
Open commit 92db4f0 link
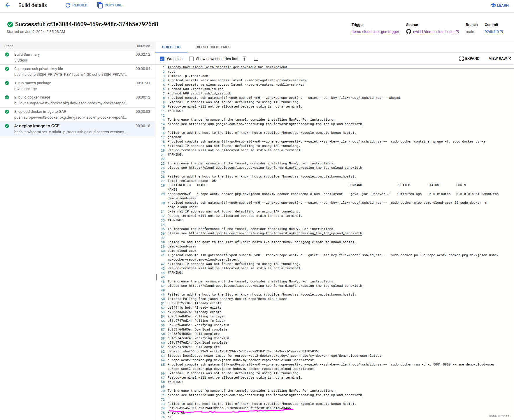(492, 32)
